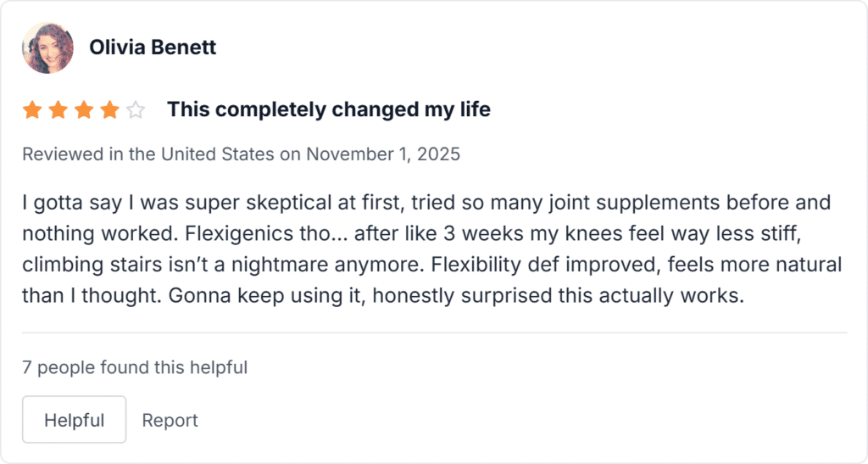Click the first orange rating star

coord(32,109)
